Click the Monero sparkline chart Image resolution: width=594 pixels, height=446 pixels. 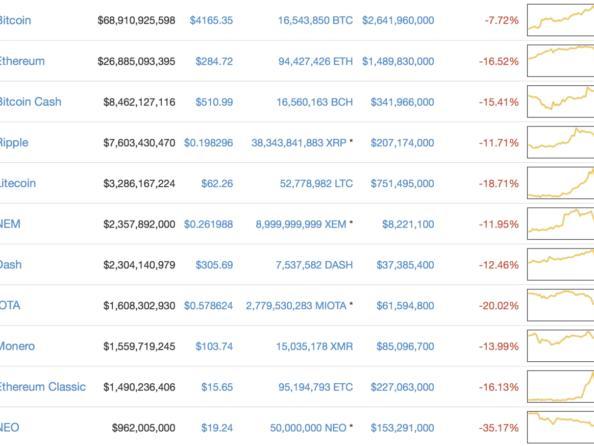pos(561,346)
